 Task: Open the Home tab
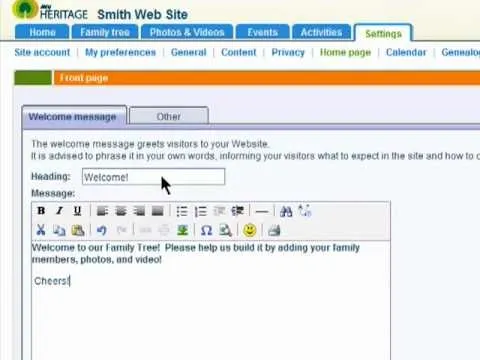[42, 32]
